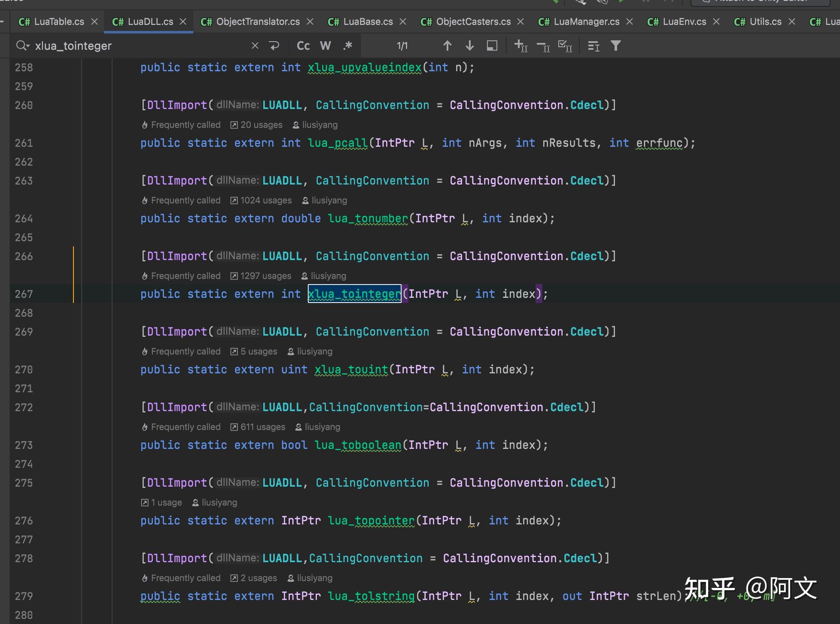Click the flame icon before Frequently called
840x624 pixels.
click(x=145, y=125)
